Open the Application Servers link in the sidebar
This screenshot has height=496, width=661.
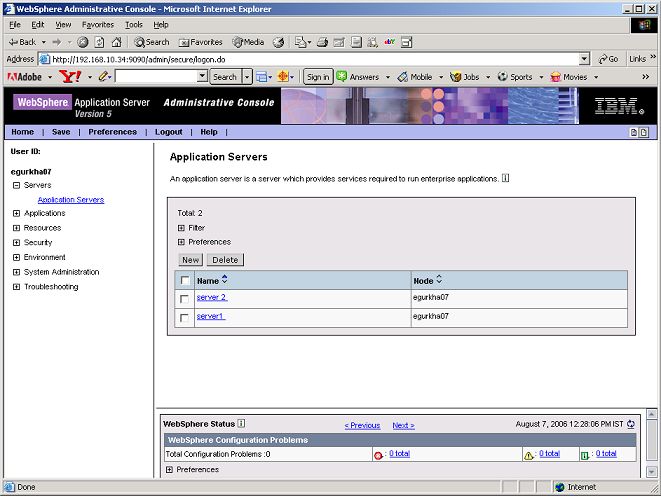71,200
